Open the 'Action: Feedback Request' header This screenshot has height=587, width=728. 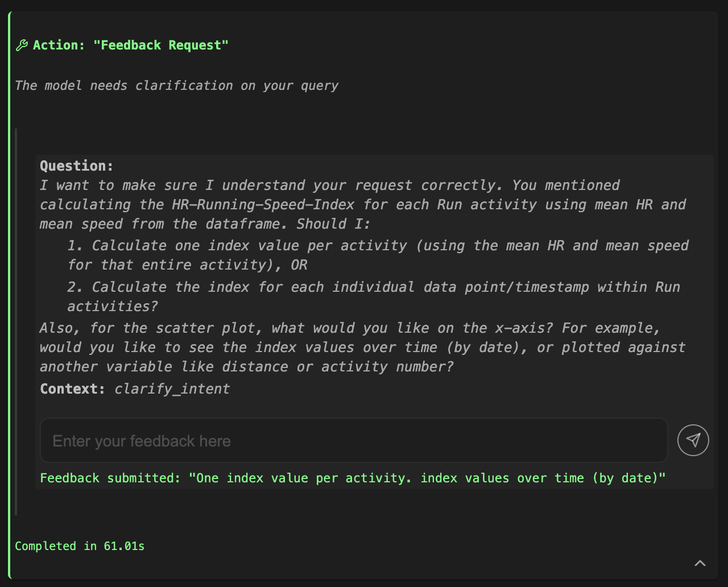tap(130, 44)
